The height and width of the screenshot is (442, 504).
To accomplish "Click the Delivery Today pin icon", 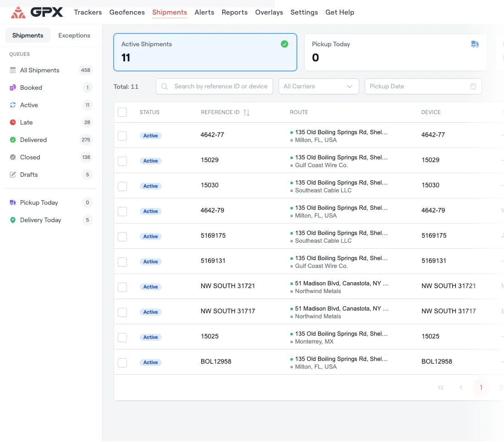I will [x=13, y=220].
